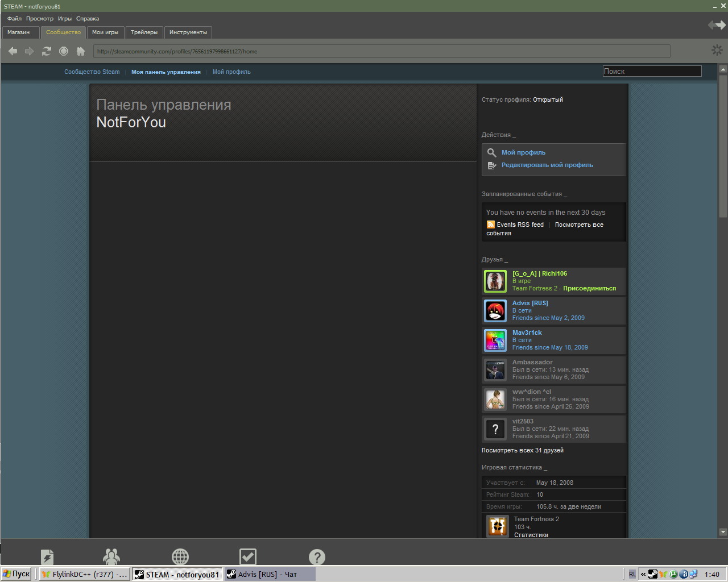Click the uTorrent icon in system tray
The height and width of the screenshot is (582, 728).
pos(673,574)
